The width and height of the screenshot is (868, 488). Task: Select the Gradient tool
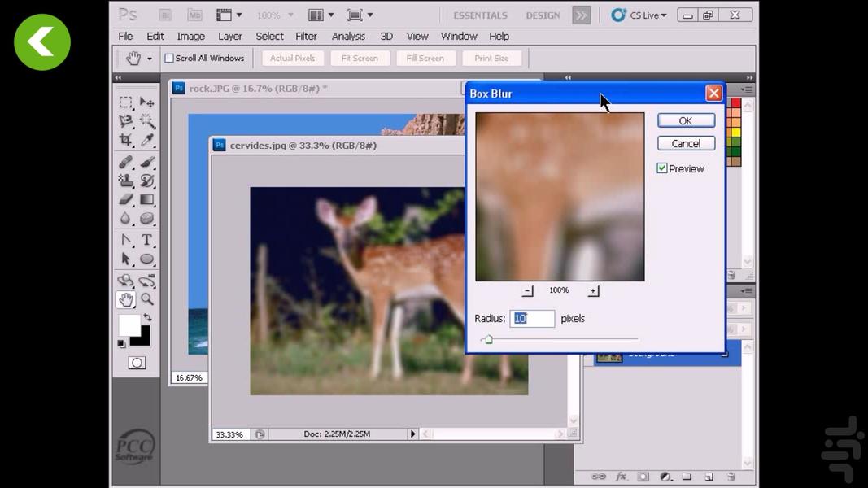tap(147, 201)
